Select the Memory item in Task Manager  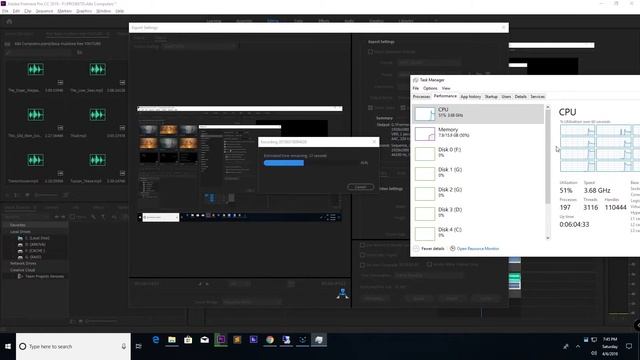(x=478, y=134)
